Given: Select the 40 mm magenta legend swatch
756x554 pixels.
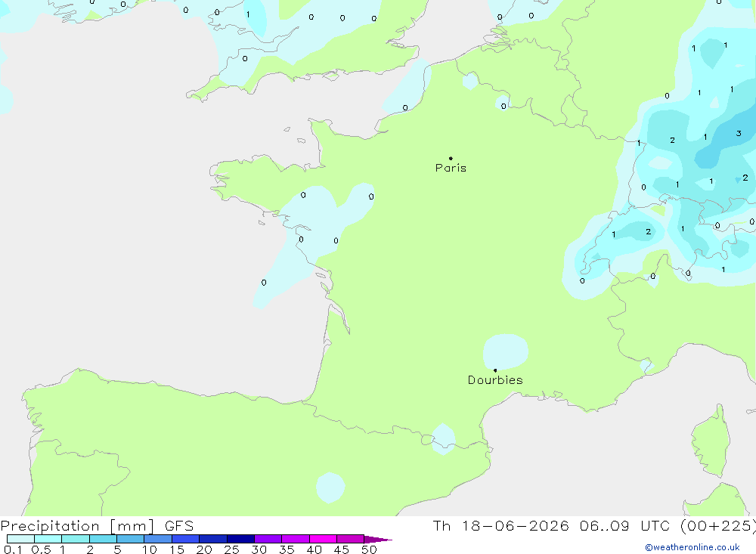Looking at the screenshot, I should coord(323,539).
